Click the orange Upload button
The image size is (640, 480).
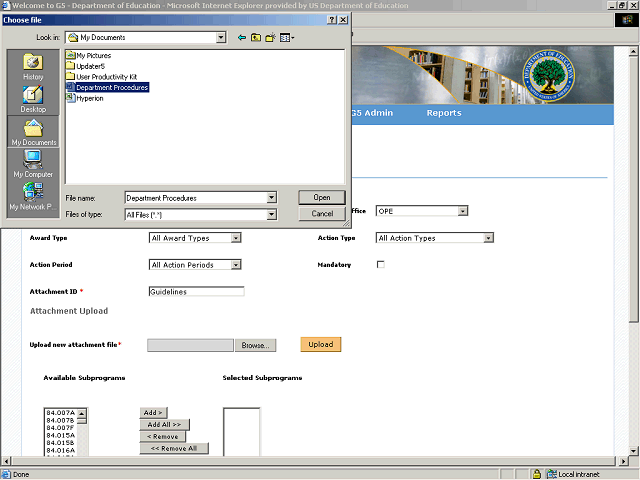(x=321, y=344)
